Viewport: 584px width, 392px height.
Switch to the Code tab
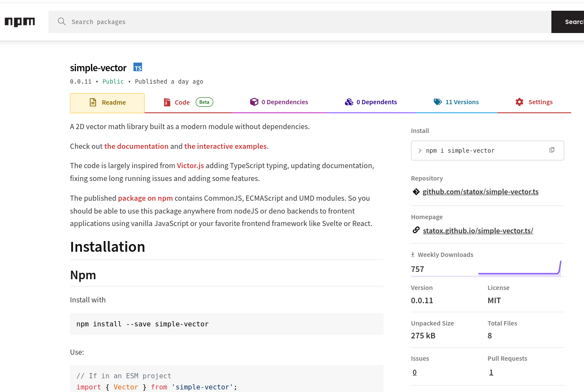coord(188,102)
